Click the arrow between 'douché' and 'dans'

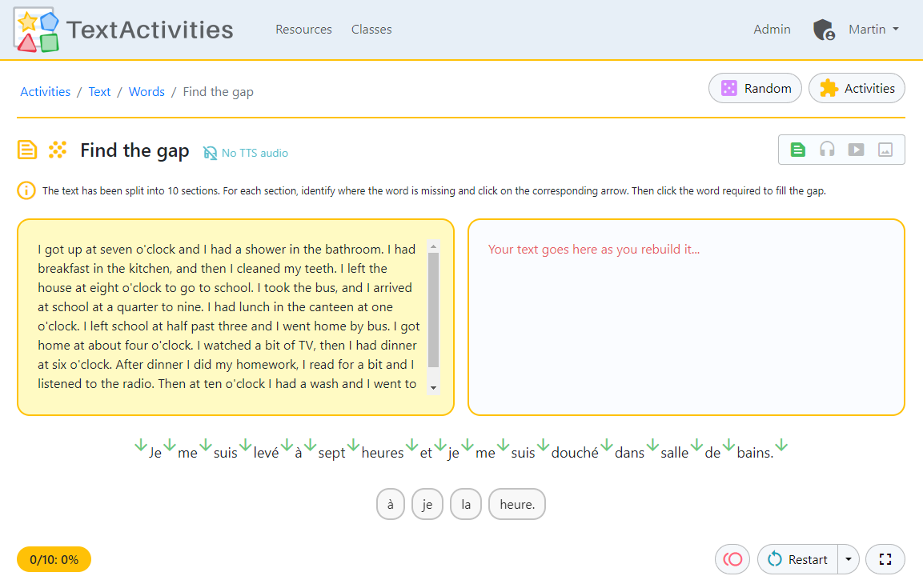(x=607, y=445)
